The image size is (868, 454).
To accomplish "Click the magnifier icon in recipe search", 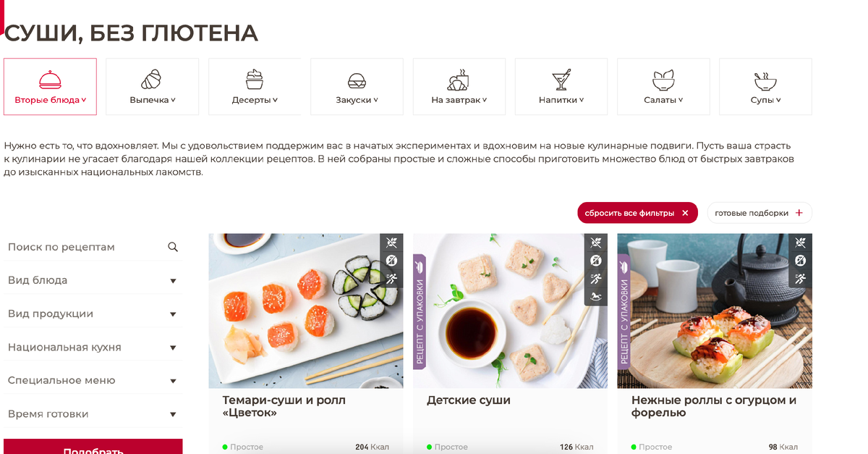I will 173,247.
